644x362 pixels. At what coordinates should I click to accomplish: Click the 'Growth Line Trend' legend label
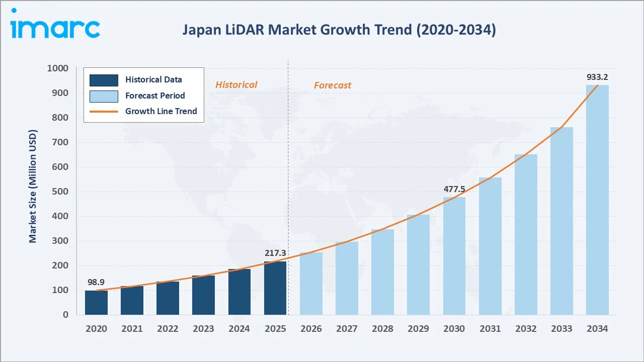point(161,111)
